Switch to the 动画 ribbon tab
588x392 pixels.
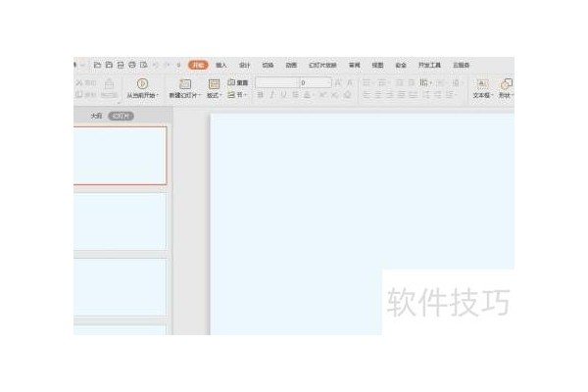point(291,65)
